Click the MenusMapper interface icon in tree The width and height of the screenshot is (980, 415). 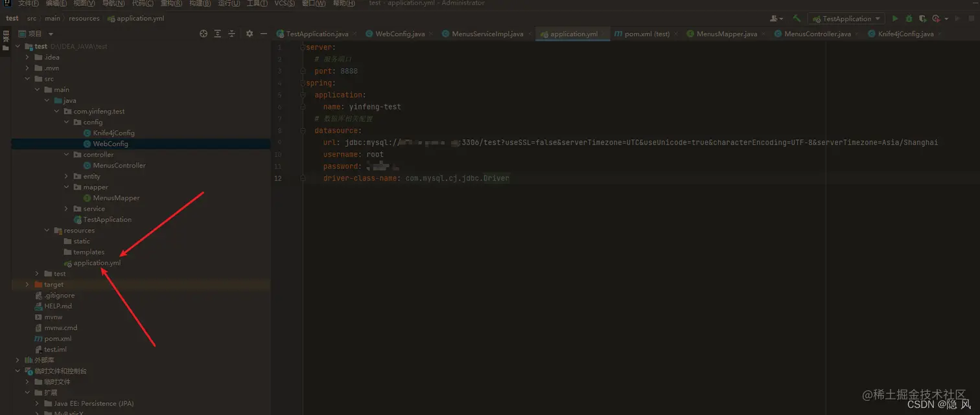coord(87,198)
